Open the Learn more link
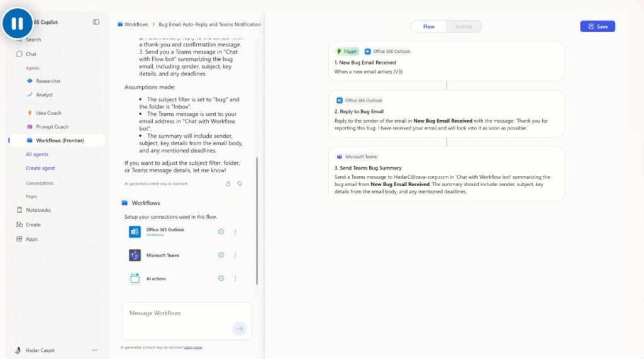The width and height of the screenshot is (644, 359). point(193,347)
